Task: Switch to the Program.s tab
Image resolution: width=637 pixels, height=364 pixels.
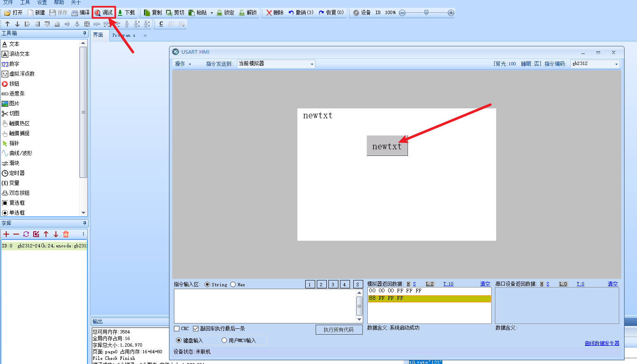Action: pos(124,36)
